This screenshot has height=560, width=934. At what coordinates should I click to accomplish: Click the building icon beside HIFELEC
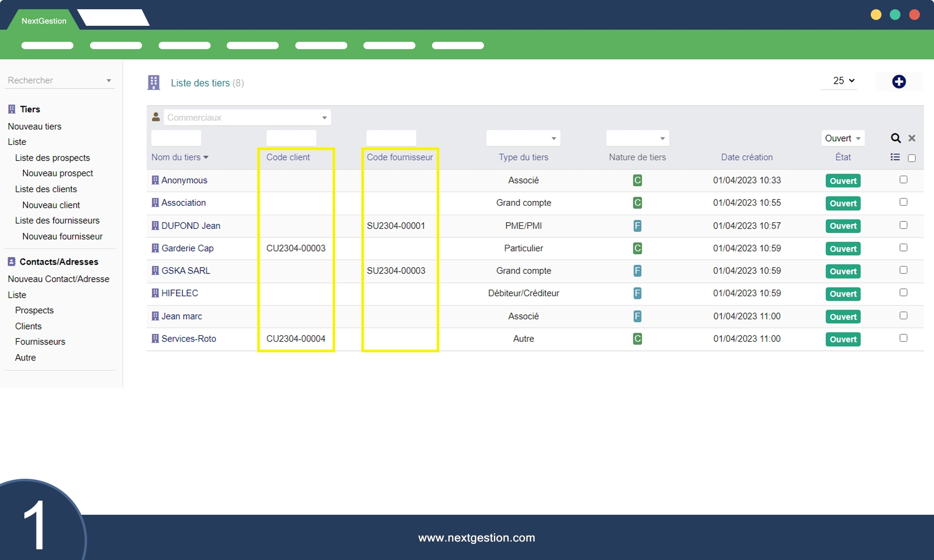click(x=155, y=293)
